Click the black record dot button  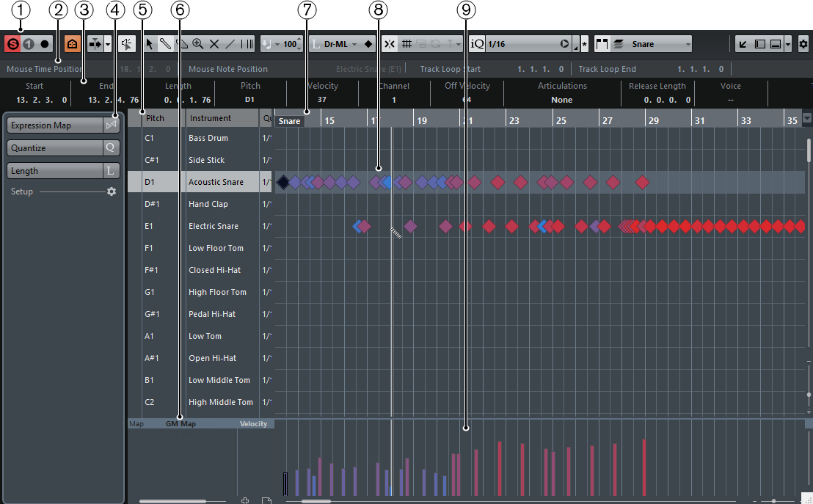coord(45,44)
